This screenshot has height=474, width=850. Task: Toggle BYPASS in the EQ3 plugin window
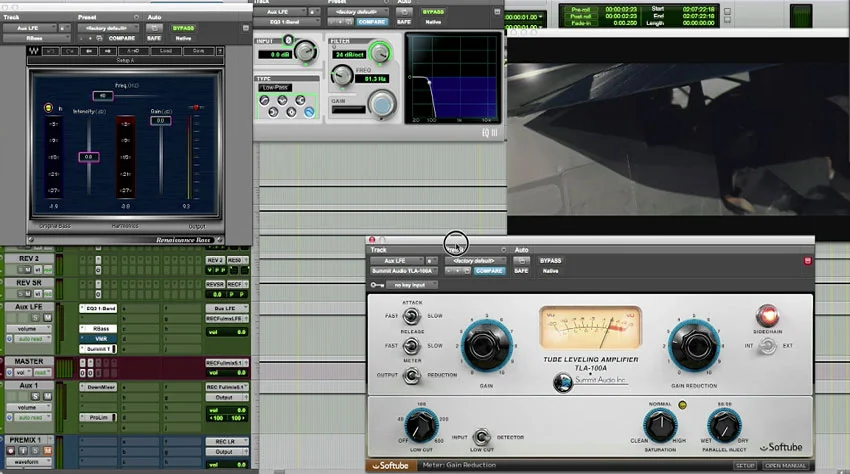coord(433,12)
